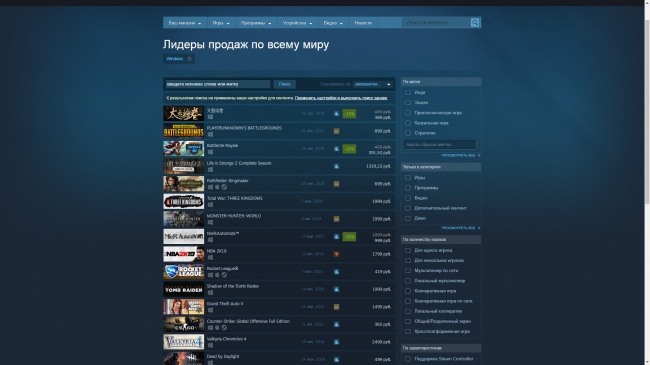
Task: Tick the Для одного игрока checkbox
Action: 408,251
